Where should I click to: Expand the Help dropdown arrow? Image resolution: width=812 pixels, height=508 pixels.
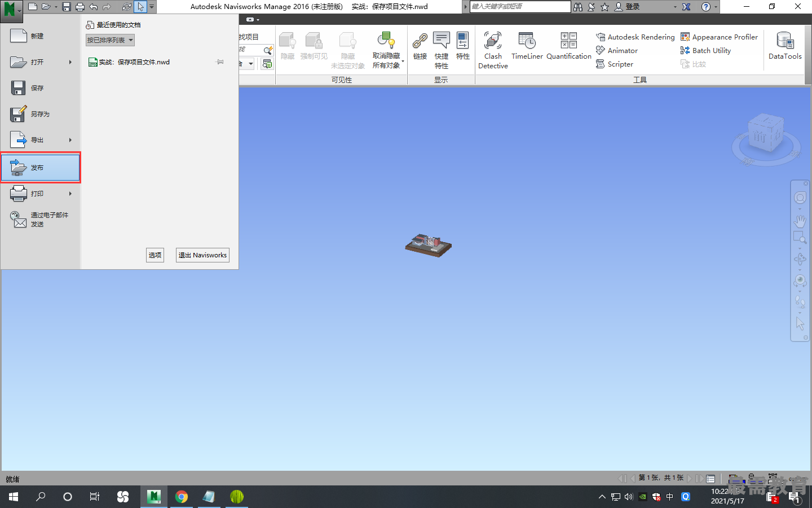(x=716, y=7)
